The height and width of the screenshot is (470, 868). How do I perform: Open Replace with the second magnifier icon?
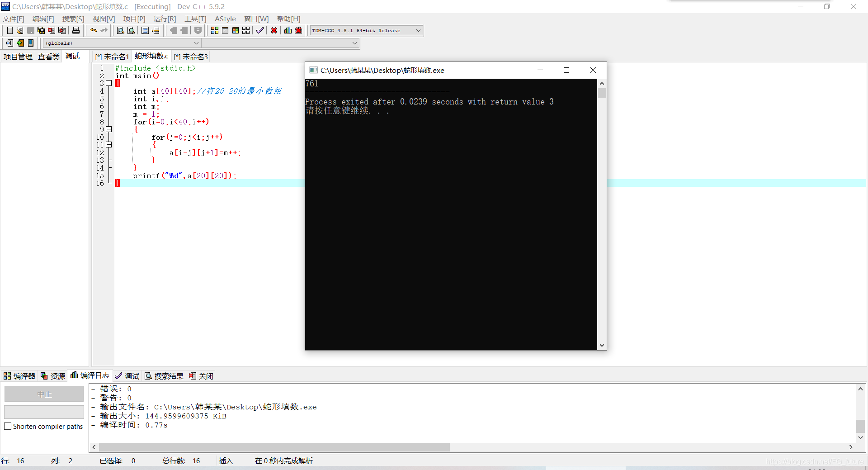131,30
